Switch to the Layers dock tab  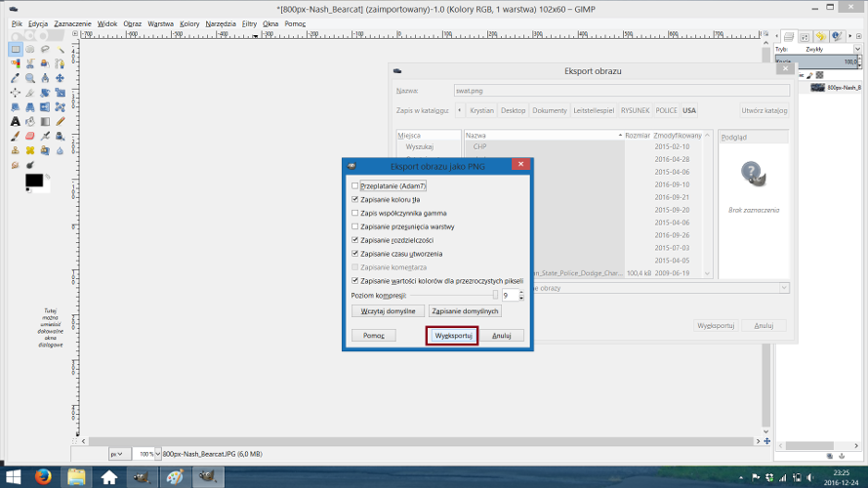[789, 36]
